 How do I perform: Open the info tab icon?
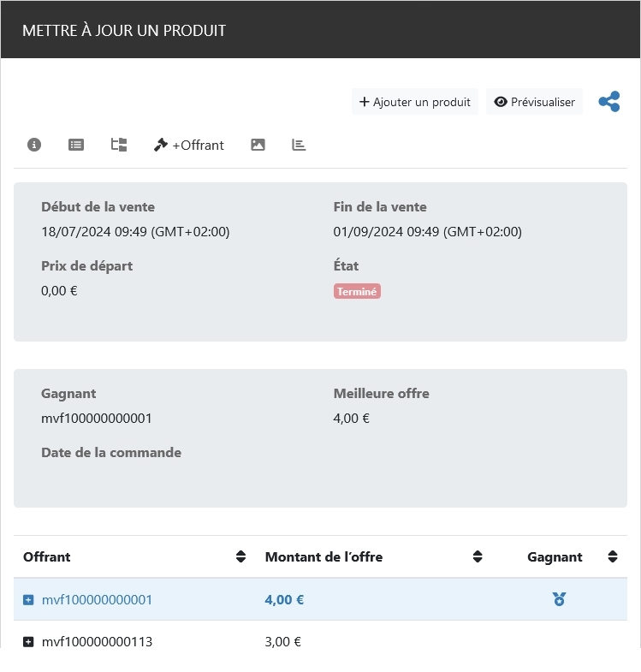tap(34, 145)
